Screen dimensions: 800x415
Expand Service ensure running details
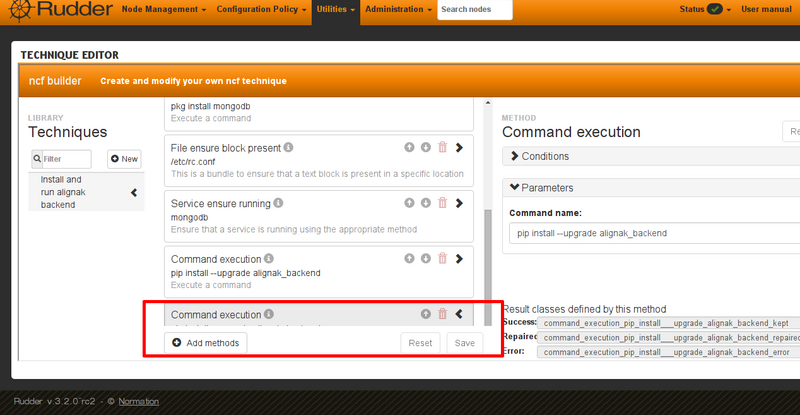(x=459, y=203)
